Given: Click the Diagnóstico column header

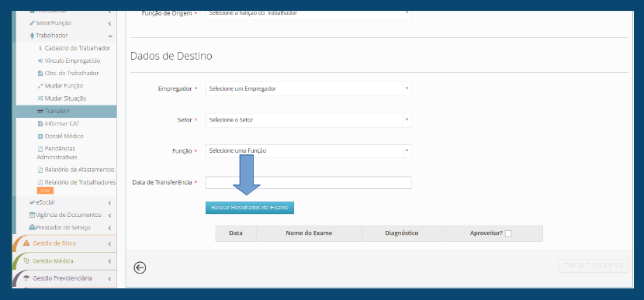Looking at the screenshot, I should (x=402, y=233).
